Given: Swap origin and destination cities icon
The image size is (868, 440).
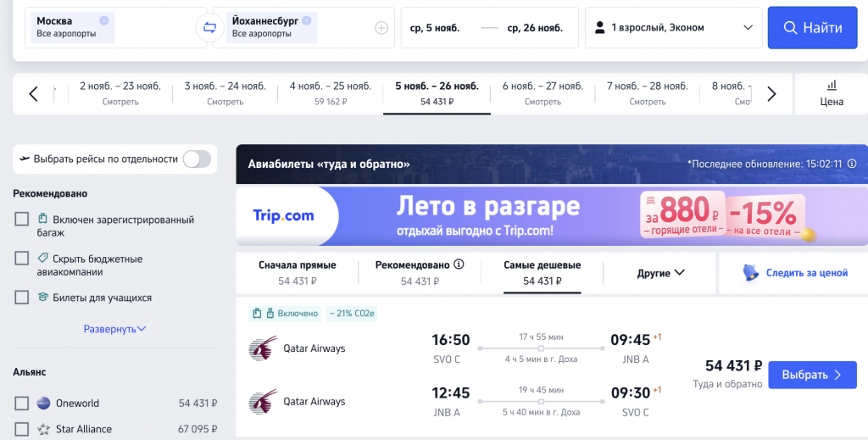Looking at the screenshot, I should click(210, 28).
